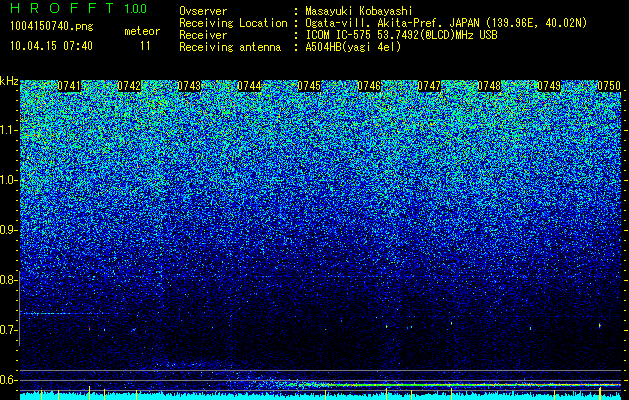Click the 0744 time marker

tap(249, 86)
